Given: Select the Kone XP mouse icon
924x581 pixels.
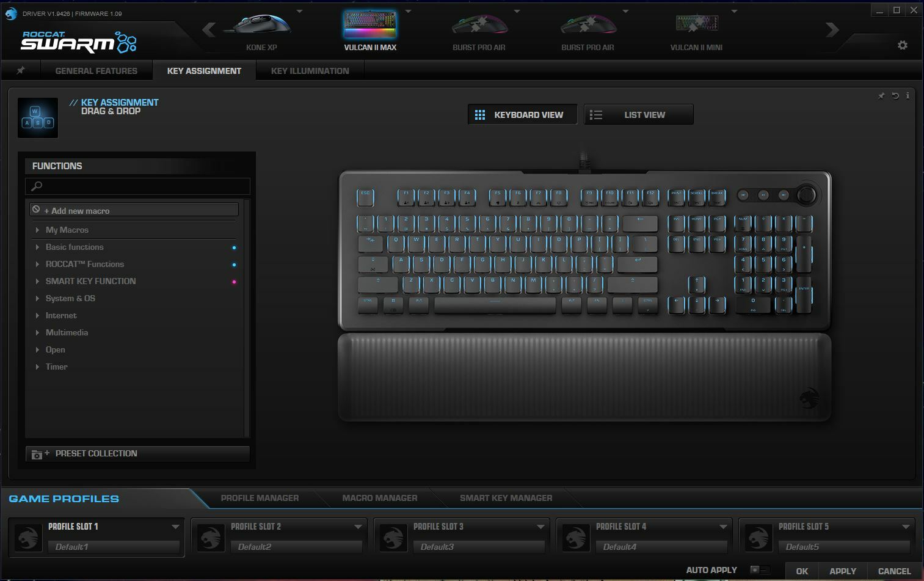Looking at the screenshot, I should click(261, 26).
